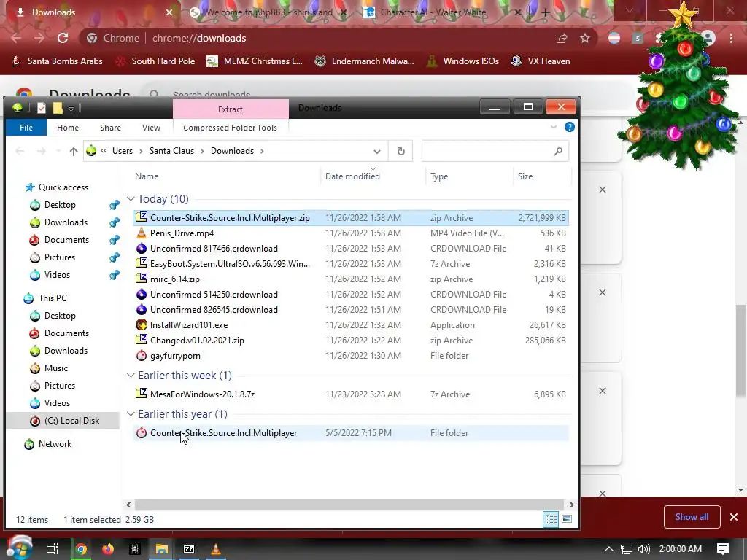Screen dimensions: 747x560
Task: Bookmark this page with the star
Action: (585, 38)
